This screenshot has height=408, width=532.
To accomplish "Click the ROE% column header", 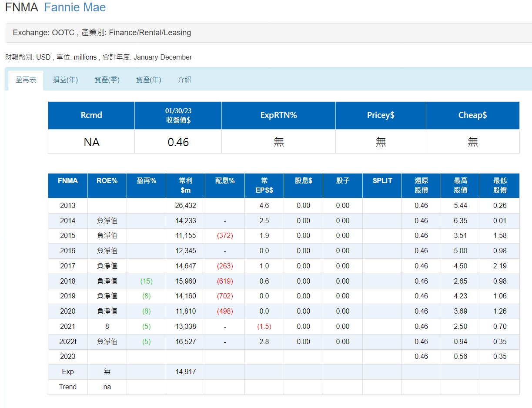I will pyautogui.click(x=107, y=186).
